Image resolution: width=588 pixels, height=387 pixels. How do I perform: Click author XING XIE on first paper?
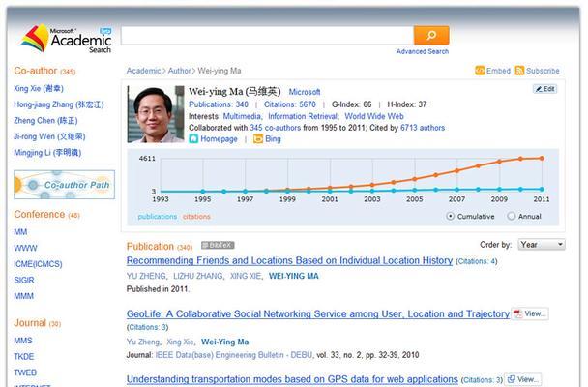click(x=246, y=276)
